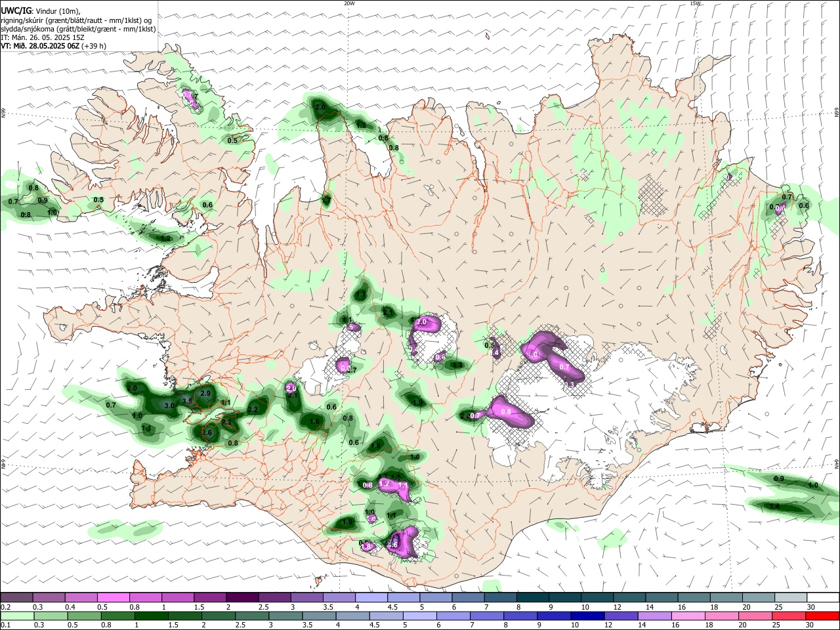The height and width of the screenshot is (630, 840).
Task: Click the '(+39 h)' forecast offset
Action: [94, 46]
